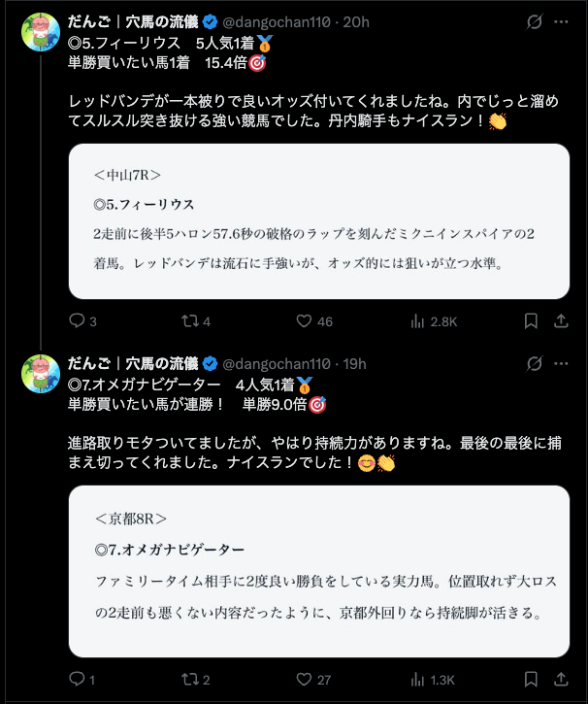
Task: Like the tweet with 27 likes
Action: (304, 680)
